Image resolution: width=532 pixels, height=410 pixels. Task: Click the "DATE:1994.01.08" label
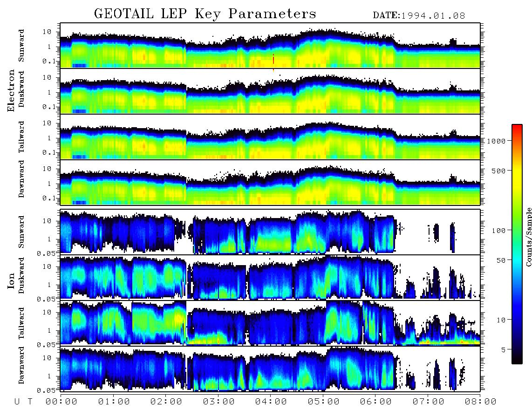coord(419,15)
